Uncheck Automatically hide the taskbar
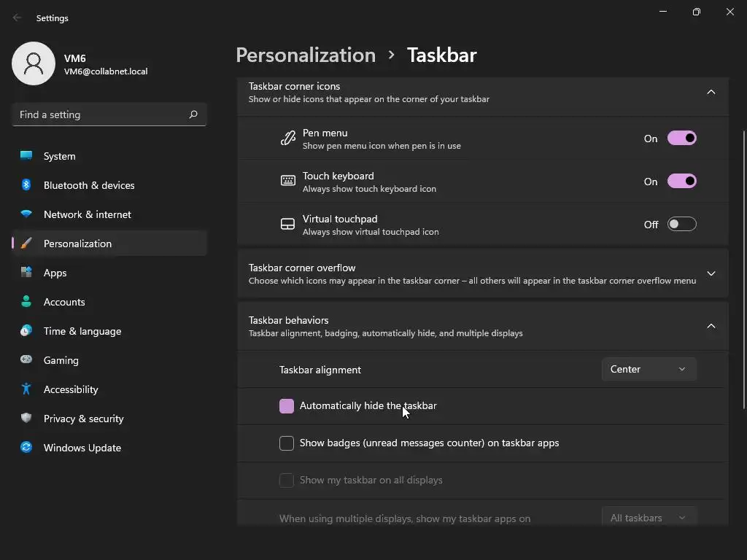 287,406
